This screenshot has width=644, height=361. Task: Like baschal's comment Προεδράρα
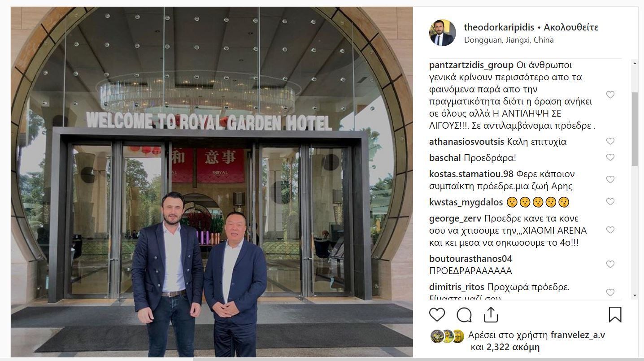point(610,157)
